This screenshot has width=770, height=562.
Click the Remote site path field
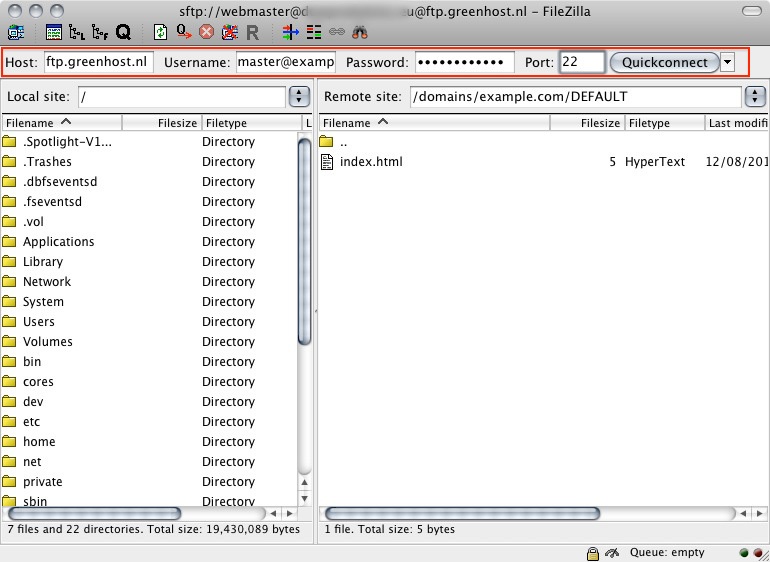coord(576,96)
